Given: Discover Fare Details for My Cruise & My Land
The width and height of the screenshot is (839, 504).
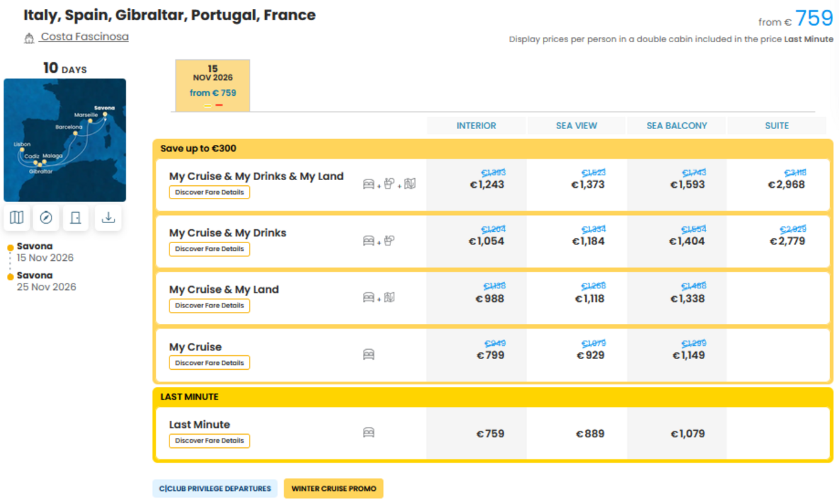Looking at the screenshot, I should click(209, 306).
